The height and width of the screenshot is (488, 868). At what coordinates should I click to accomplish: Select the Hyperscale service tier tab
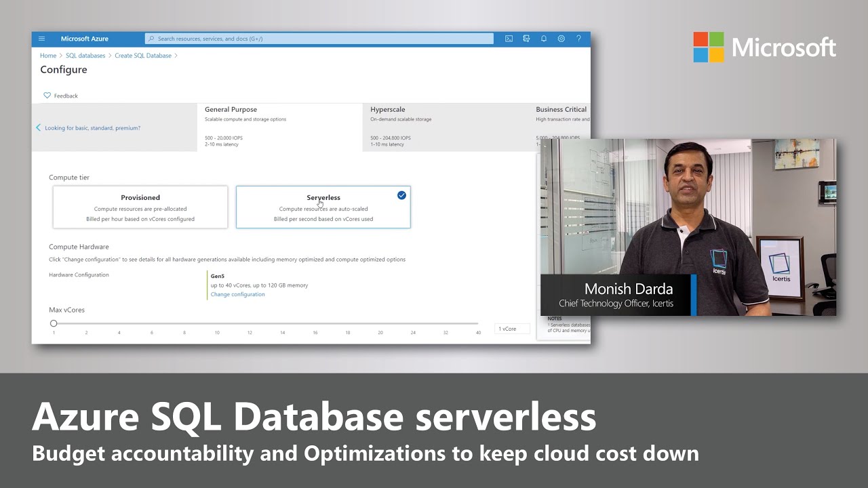click(x=445, y=127)
